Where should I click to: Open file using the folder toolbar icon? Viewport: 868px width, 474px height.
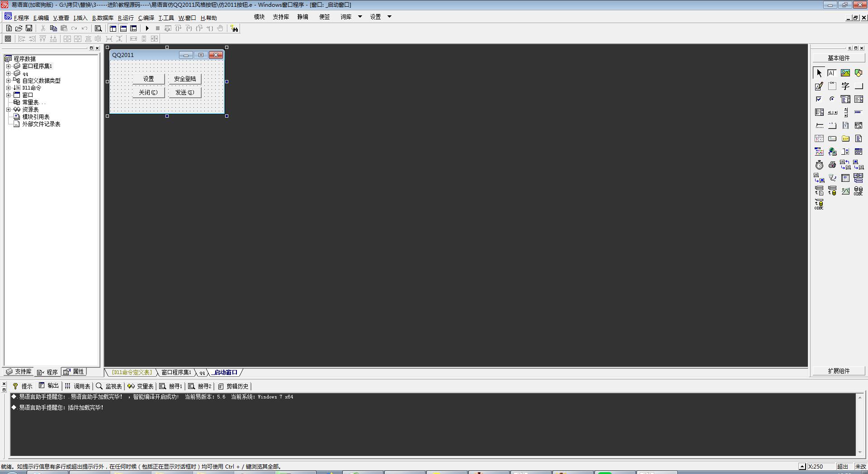pyautogui.click(x=19, y=28)
